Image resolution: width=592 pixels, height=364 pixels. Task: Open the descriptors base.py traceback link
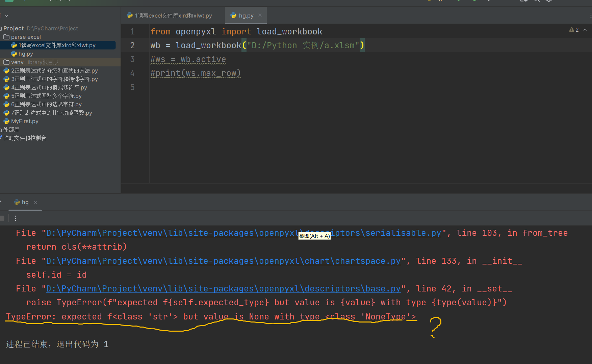223,289
